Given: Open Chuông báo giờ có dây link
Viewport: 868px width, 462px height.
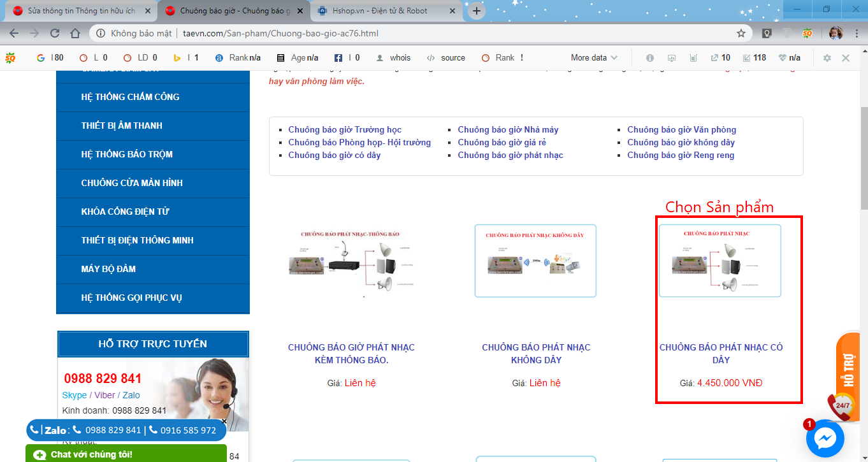Looking at the screenshot, I should pyautogui.click(x=335, y=155).
